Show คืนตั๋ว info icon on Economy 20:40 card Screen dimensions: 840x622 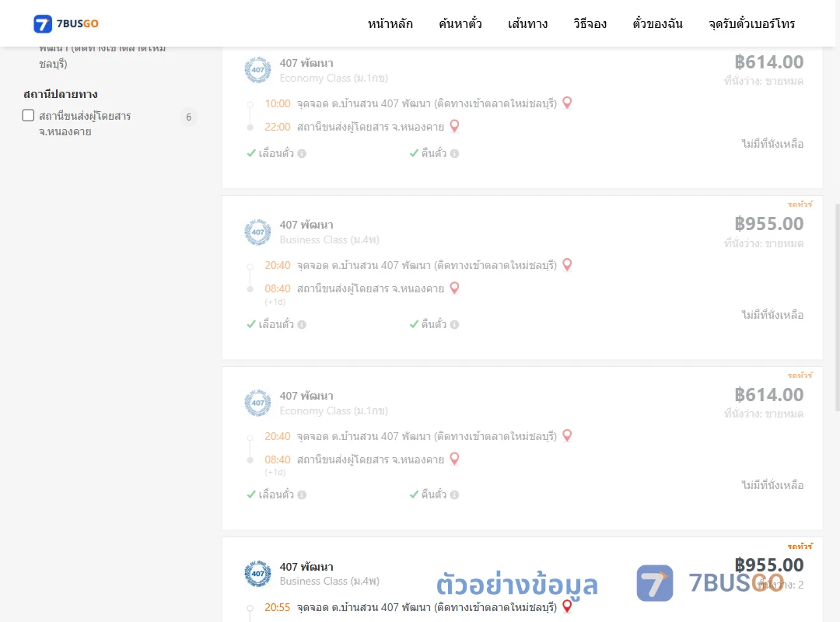[454, 495]
